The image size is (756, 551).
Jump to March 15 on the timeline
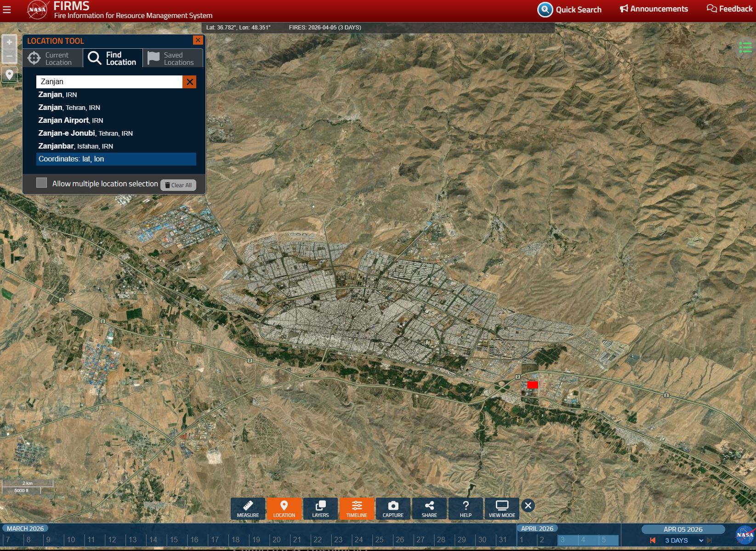pos(174,540)
